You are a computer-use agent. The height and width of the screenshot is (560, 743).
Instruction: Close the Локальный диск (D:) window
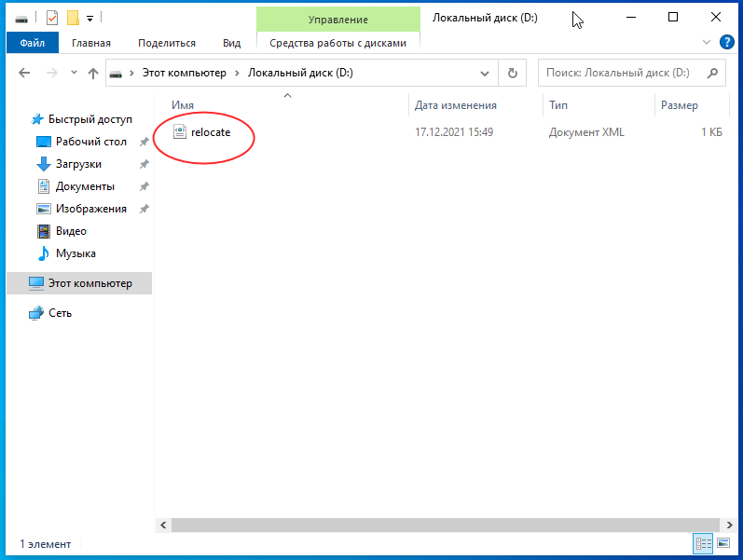point(716,18)
